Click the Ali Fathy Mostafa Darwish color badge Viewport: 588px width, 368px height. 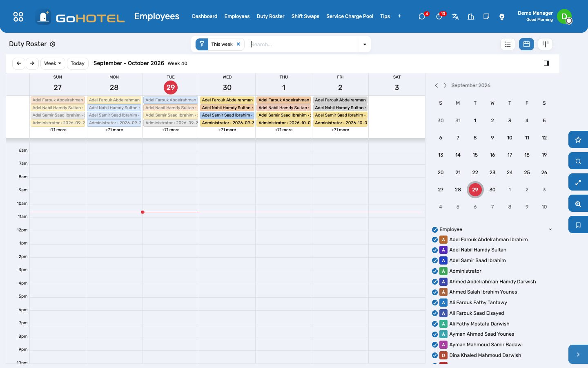443,324
